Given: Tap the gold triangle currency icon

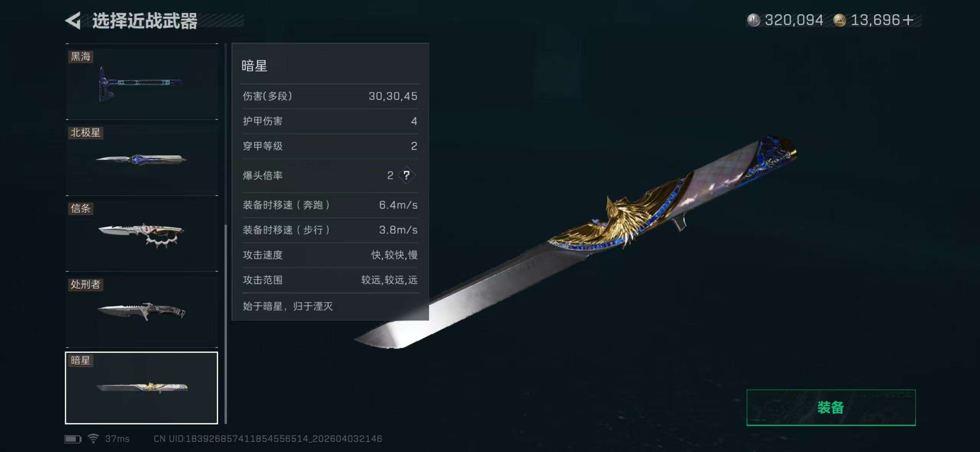Looking at the screenshot, I should pyautogui.click(x=839, y=20).
